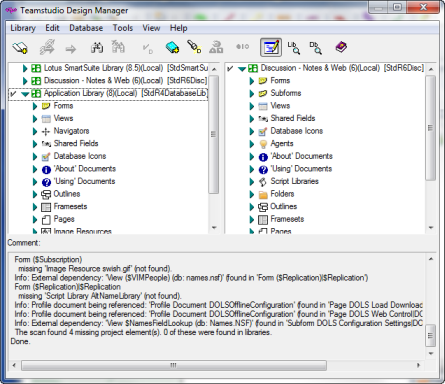The width and height of the screenshot is (445, 384).
Task: Click the Outlines icon in left pane
Action: point(46,194)
